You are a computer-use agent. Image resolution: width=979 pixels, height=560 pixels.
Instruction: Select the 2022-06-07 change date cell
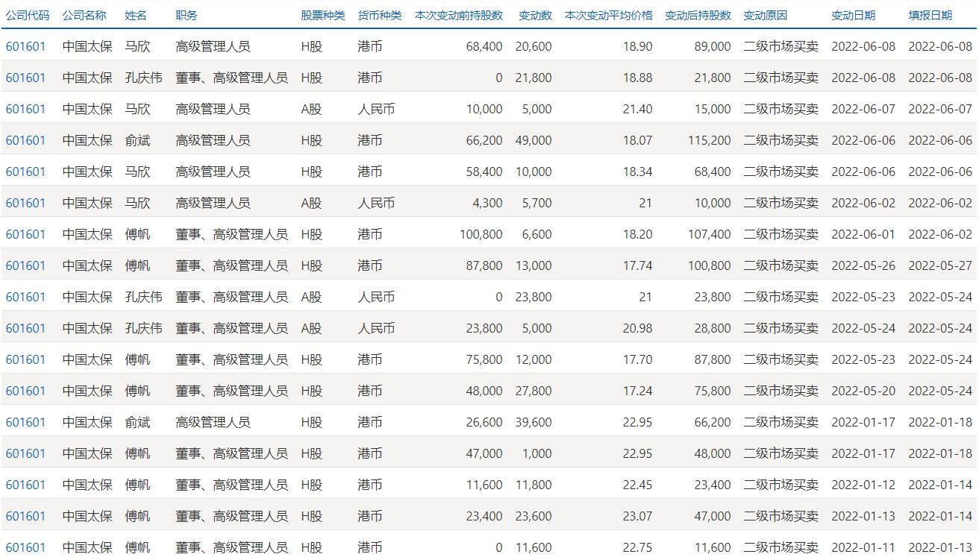tap(863, 109)
